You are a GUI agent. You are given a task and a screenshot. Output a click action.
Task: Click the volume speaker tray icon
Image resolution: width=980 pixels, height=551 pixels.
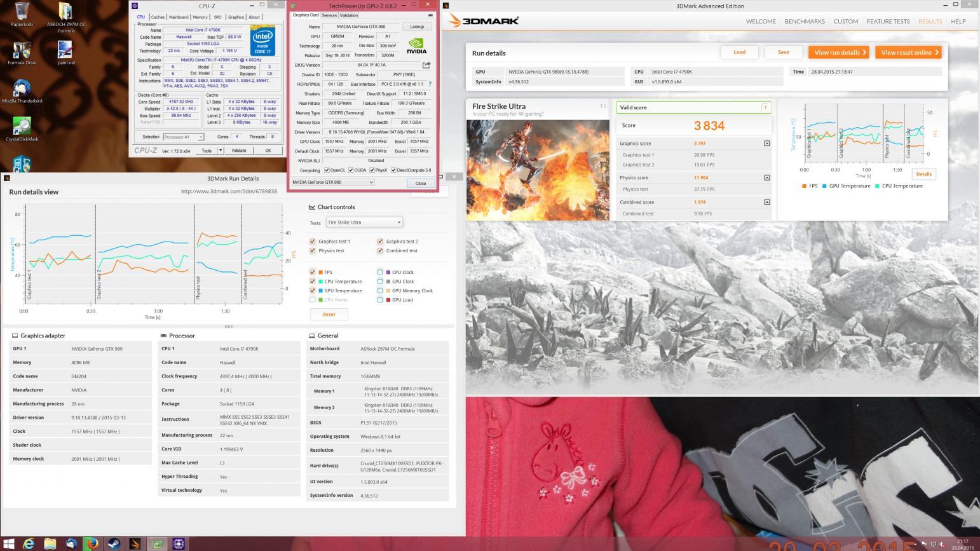click(942, 544)
